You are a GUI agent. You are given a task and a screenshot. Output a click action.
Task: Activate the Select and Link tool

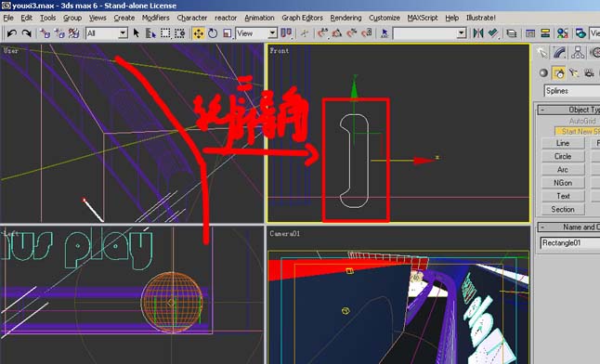[45, 33]
